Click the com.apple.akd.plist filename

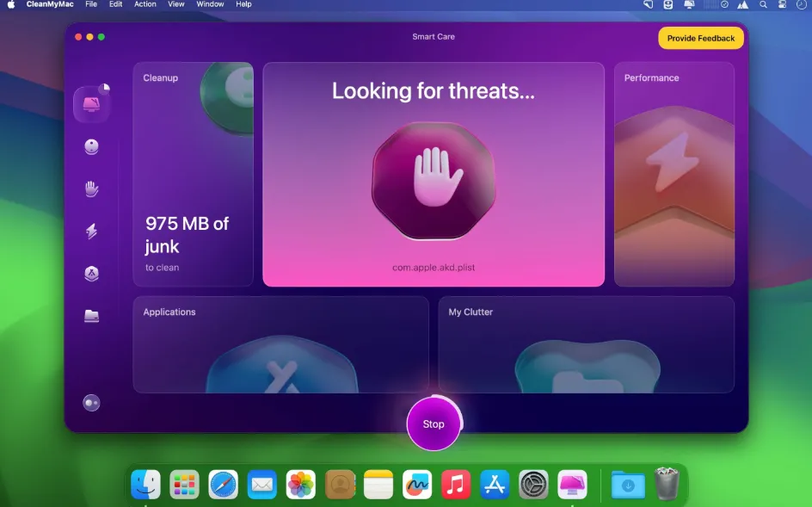(x=434, y=268)
